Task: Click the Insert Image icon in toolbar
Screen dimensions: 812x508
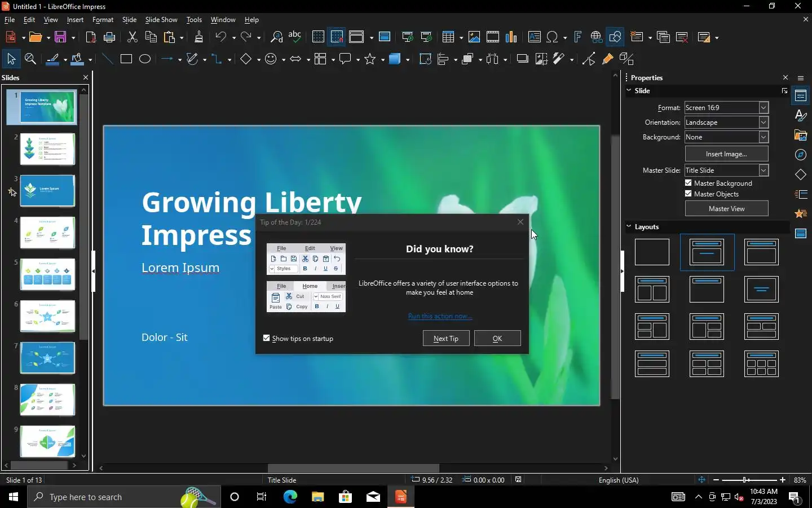Action: tap(474, 37)
